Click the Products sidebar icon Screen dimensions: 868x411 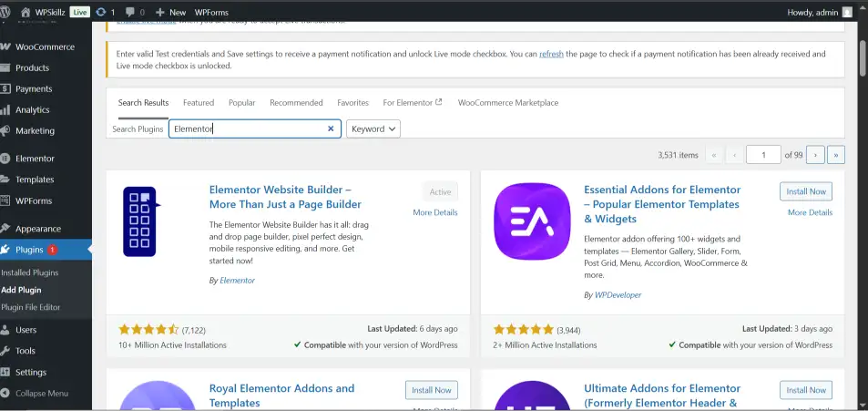(x=5, y=68)
